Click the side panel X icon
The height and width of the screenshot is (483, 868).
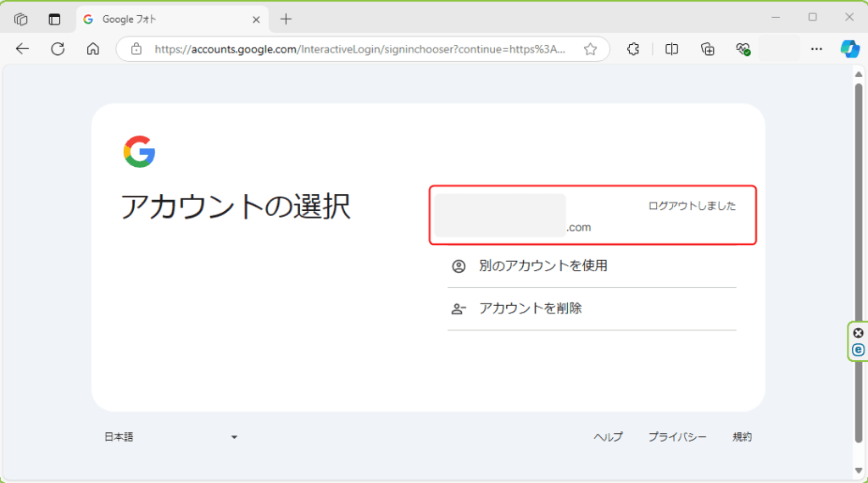point(858,333)
